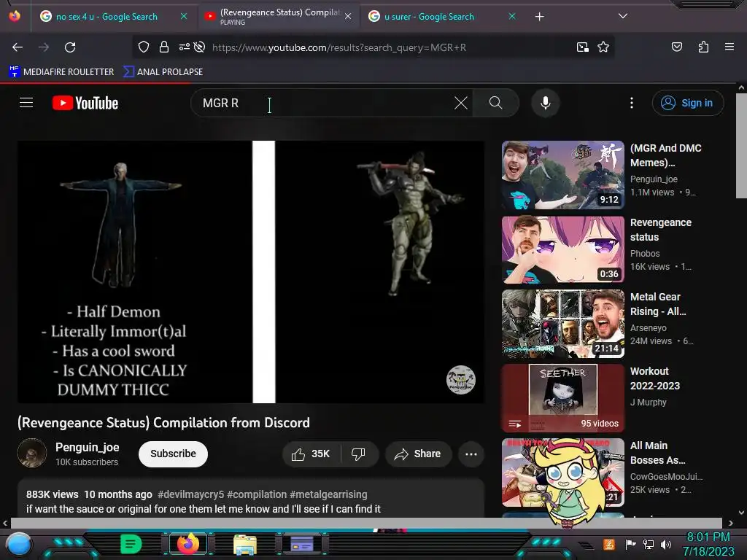This screenshot has width=747, height=560.
Task: Open Penguin_joe channel name link
Action: point(88,447)
